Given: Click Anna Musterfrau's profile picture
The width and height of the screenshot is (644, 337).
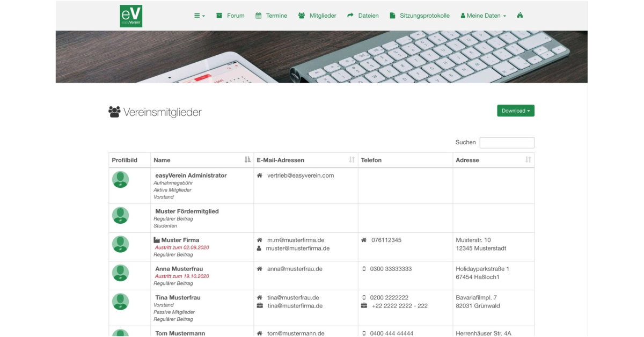Looking at the screenshot, I should tap(120, 273).
